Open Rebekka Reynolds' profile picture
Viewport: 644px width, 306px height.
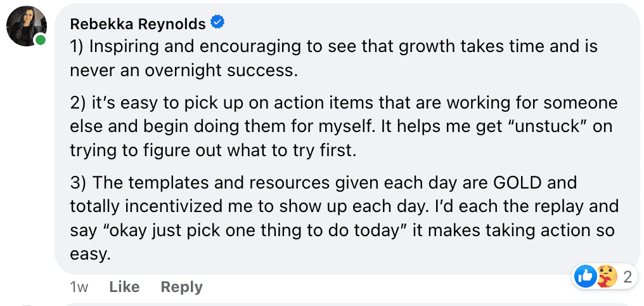(x=26, y=26)
